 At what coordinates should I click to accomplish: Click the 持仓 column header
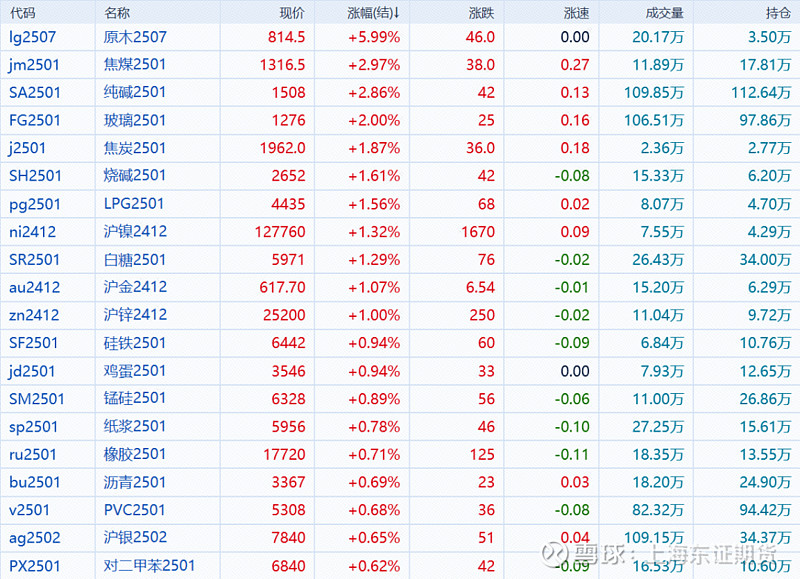pos(777,13)
